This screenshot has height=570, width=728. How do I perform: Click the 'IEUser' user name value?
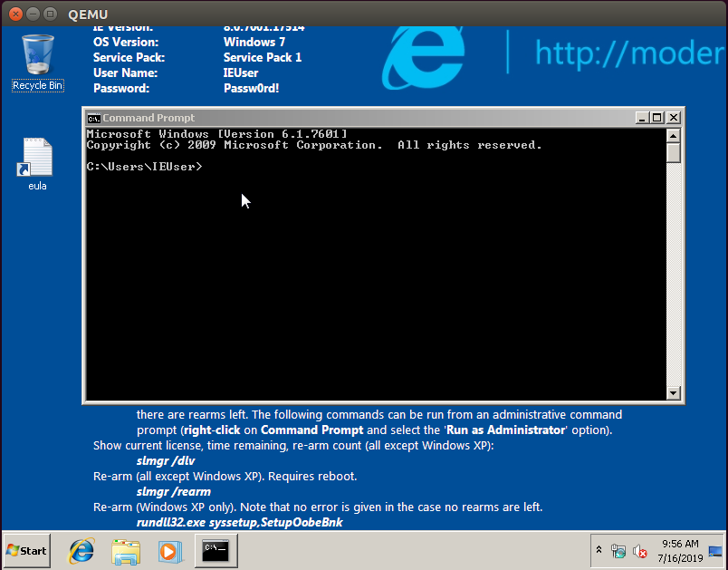[241, 72]
